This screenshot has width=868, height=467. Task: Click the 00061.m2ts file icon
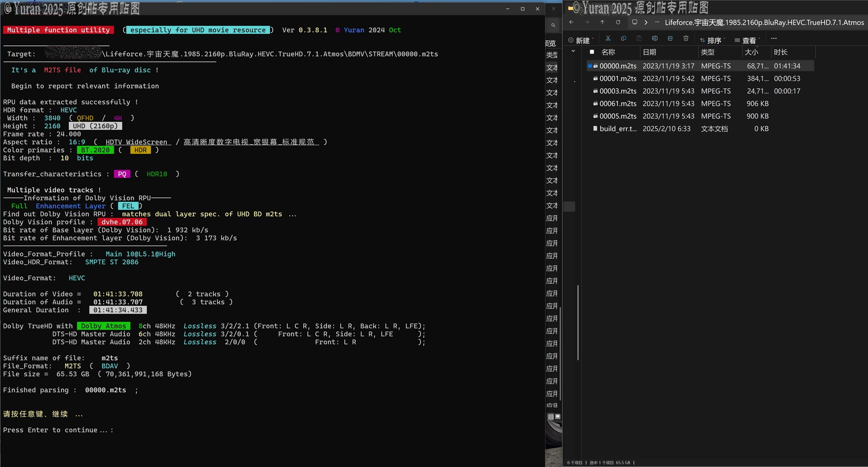tap(595, 103)
